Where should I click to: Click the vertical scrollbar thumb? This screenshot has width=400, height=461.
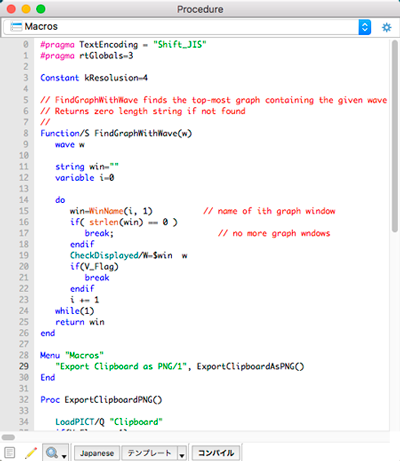395,136
